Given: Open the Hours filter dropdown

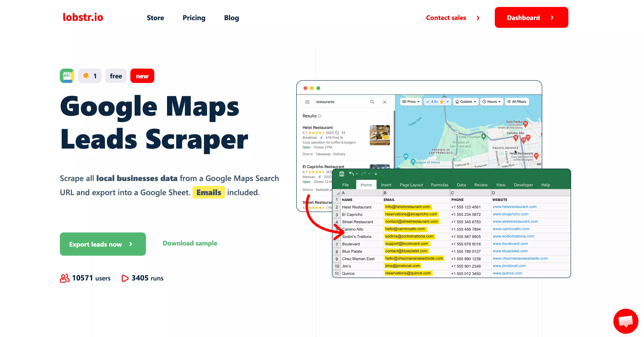Looking at the screenshot, I should 492,102.
